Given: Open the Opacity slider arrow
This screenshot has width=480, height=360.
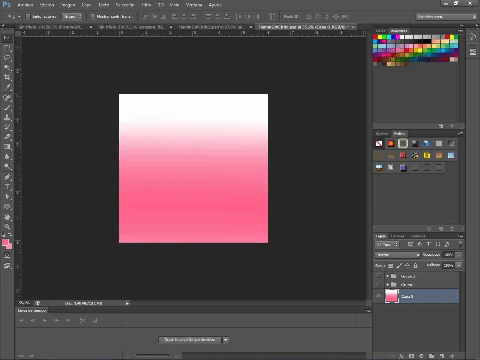Looking at the screenshot, I should point(459,255).
